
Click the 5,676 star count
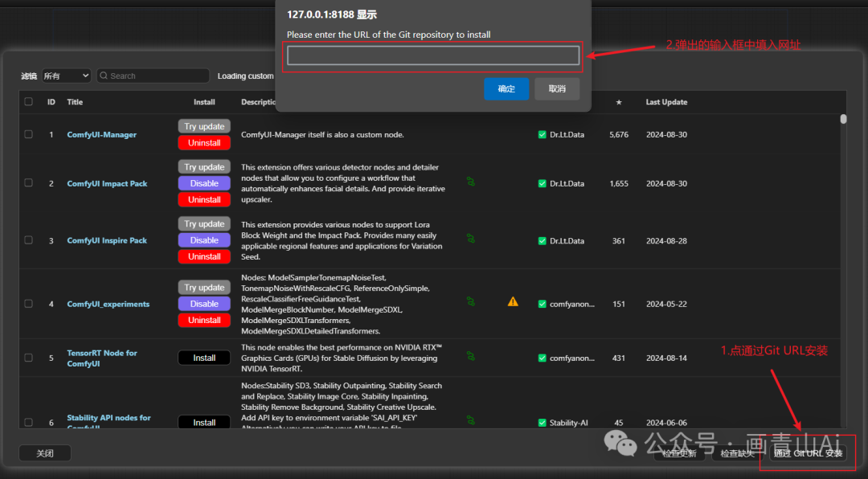[x=619, y=134]
